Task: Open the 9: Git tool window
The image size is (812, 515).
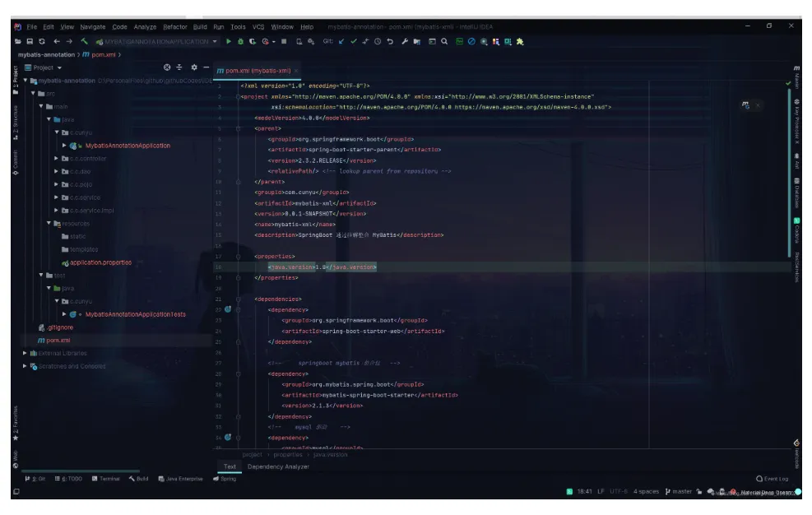Action: click(x=35, y=480)
